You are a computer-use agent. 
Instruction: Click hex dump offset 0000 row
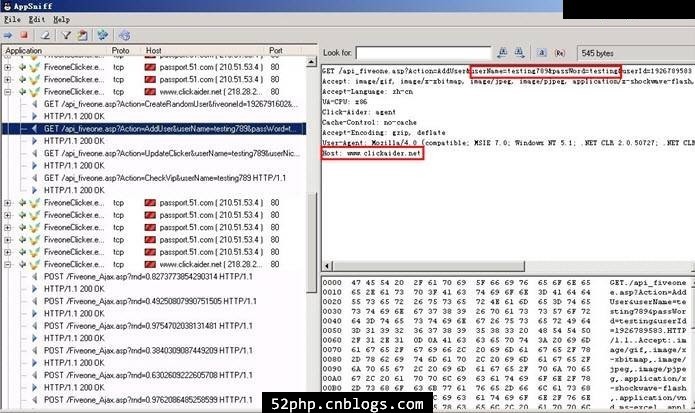505,283
